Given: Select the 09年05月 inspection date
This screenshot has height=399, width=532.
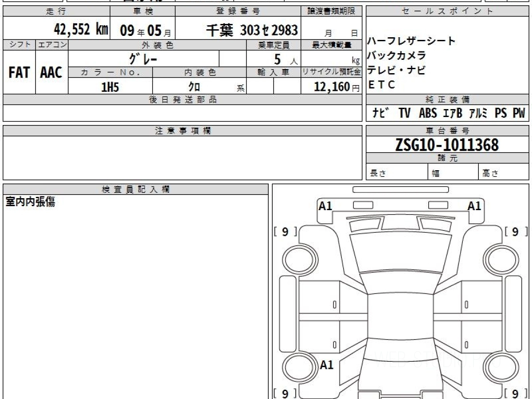Looking at the screenshot, I should pyautogui.click(x=145, y=30).
